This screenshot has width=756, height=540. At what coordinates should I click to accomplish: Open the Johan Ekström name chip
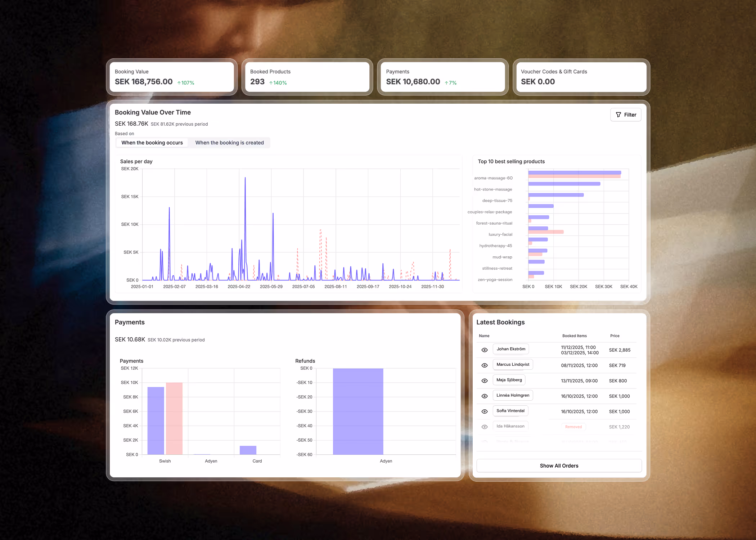[x=510, y=348]
